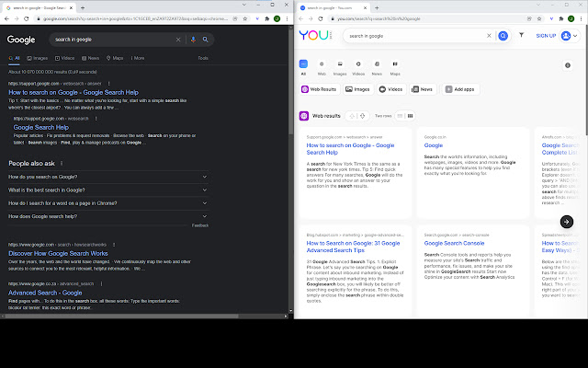Screen dimensions: 588x368
Task: Open Google More search categories menu
Action: (138, 58)
